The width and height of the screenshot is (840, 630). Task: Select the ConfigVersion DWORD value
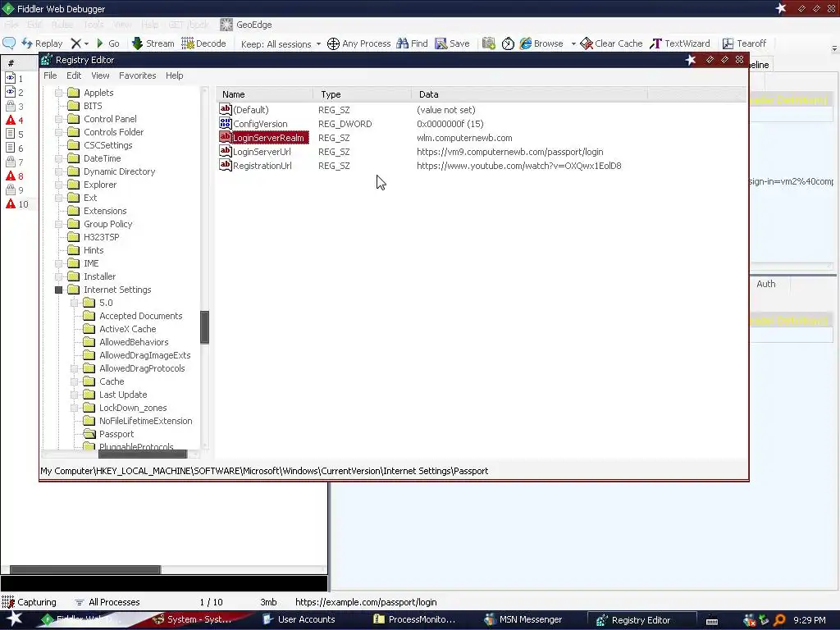coord(260,124)
